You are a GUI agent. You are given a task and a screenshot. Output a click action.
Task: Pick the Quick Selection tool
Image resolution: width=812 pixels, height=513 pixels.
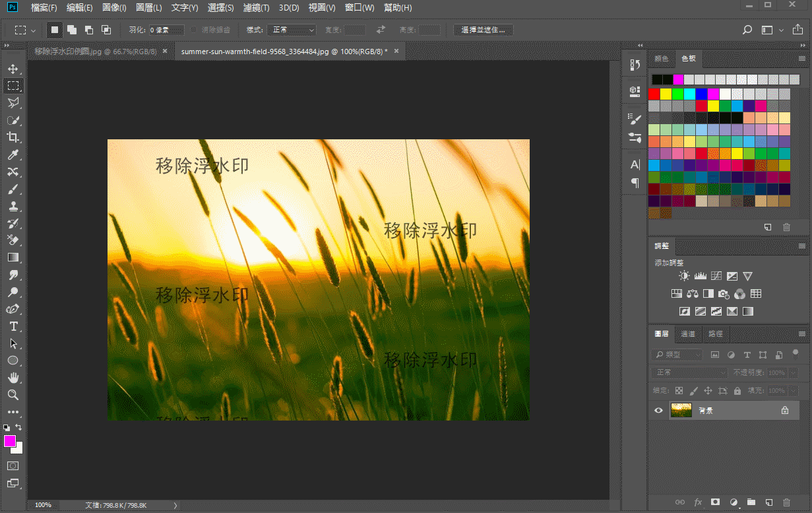click(13, 120)
